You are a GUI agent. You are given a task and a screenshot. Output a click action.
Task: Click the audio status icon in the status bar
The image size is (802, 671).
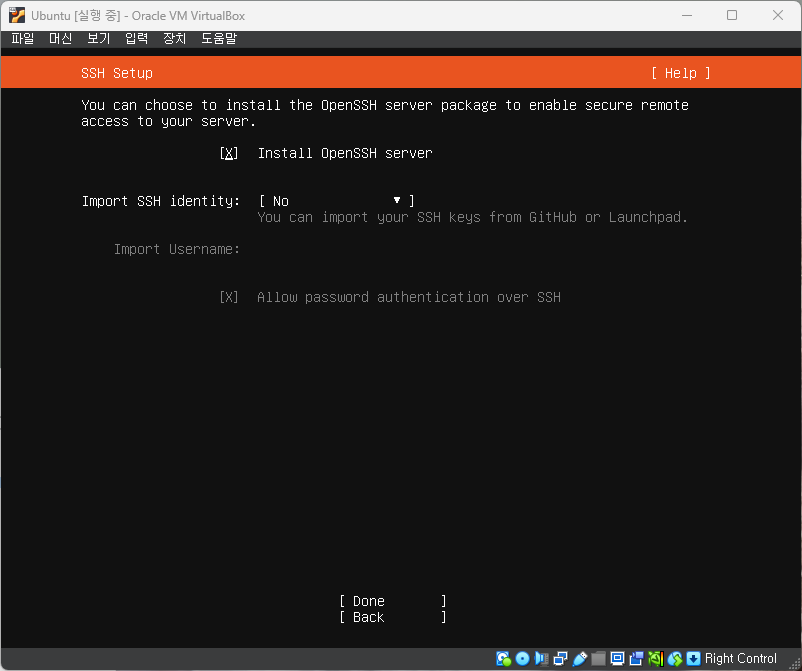(x=542, y=659)
